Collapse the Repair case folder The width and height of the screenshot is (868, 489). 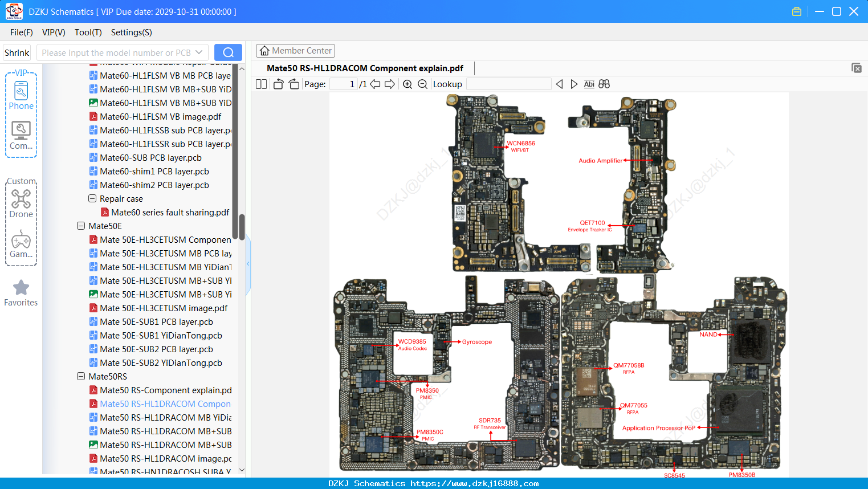(92, 199)
